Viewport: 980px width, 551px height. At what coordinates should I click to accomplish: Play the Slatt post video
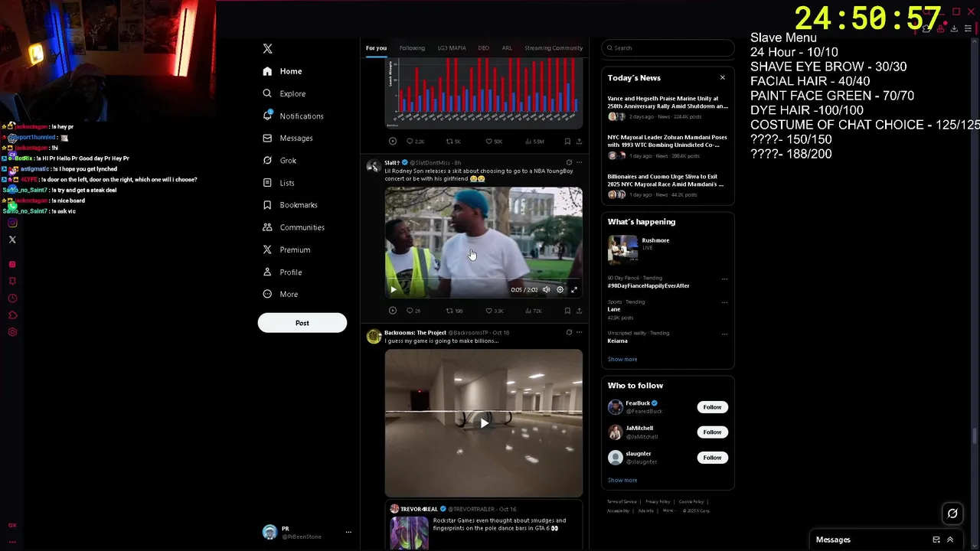click(x=394, y=289)
